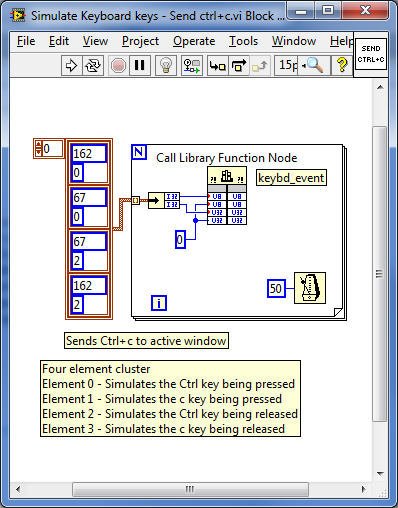Select the third cluster's 2 constant

click(x=77, y=260)
